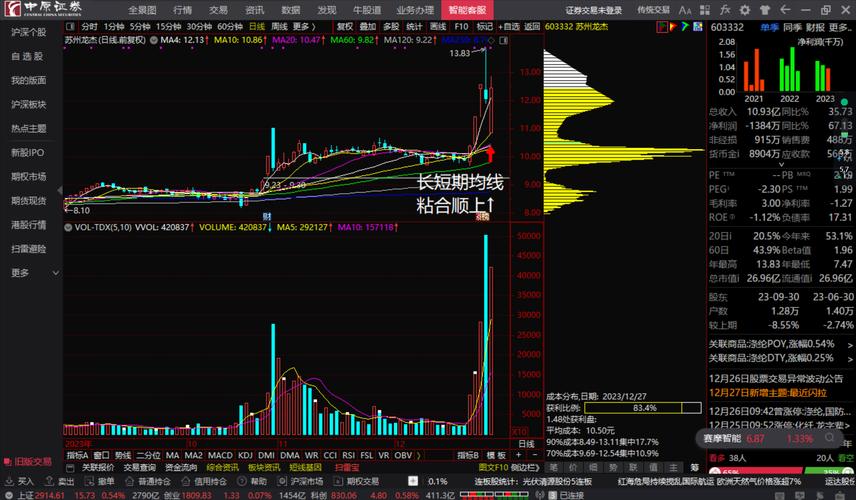The width and height of the screenshot is (856, 500).
Task: Open the fx formula manager icon
Action: click(725, 10)
